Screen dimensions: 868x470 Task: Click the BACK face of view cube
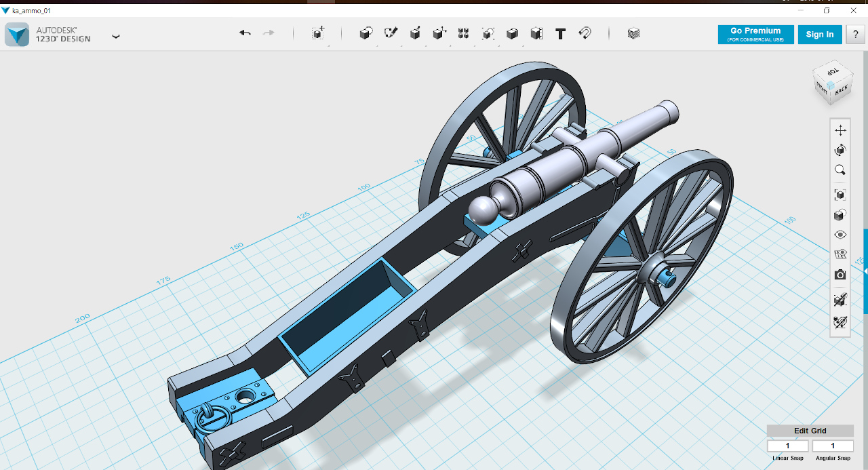[x=841, y=90]
